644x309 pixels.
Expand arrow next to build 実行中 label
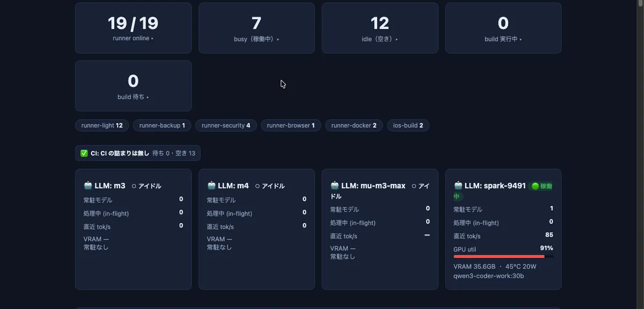pyautogui.click(x=521, y=39)
